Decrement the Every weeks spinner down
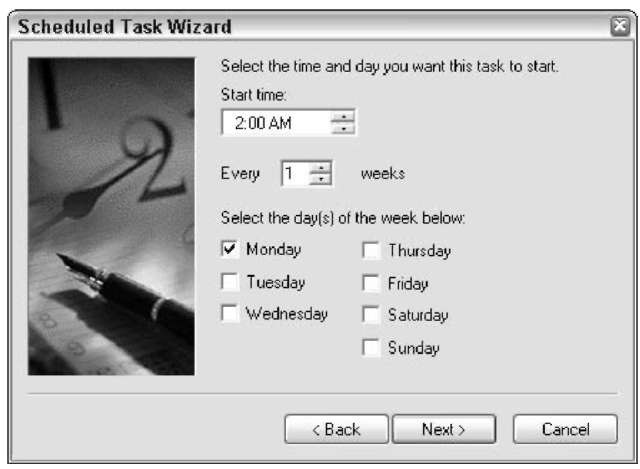 [320, 179]
